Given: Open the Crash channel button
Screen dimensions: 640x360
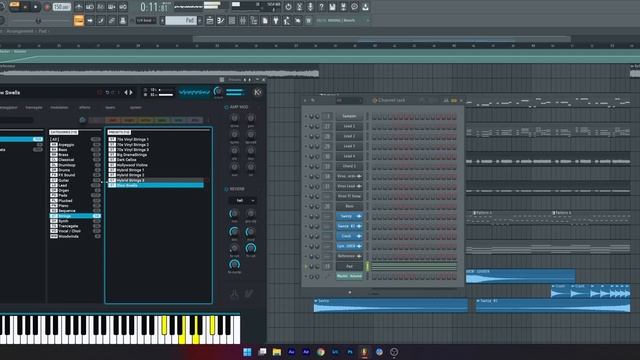Looking at the screenshot, I should click(349, 236).
